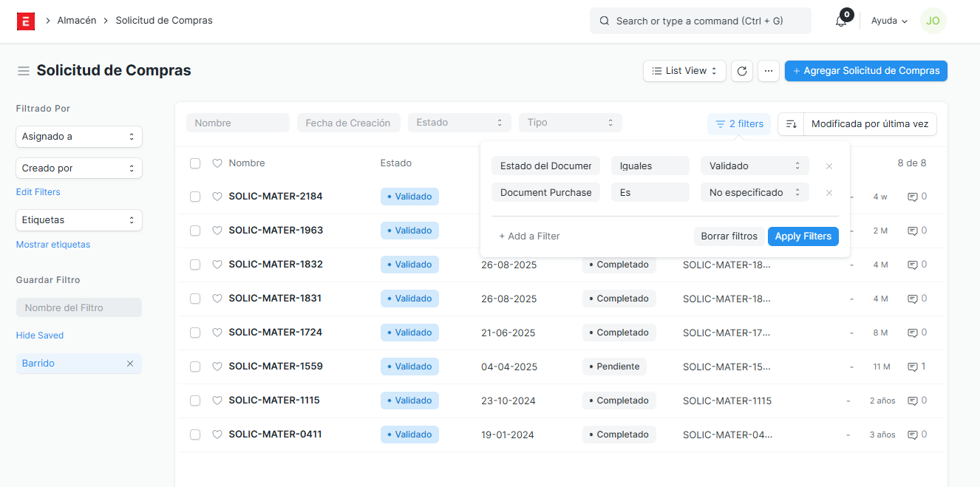
Task: Open the three-dots more options menu
Action: click(769, 71)
